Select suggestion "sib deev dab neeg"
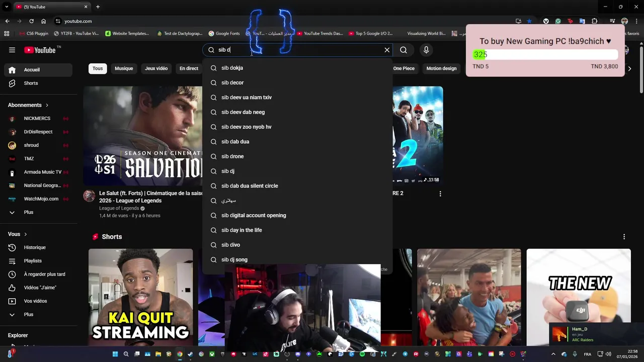Viewport: 644px width, 362px height. pyautogui.click(x=297, y=112)
